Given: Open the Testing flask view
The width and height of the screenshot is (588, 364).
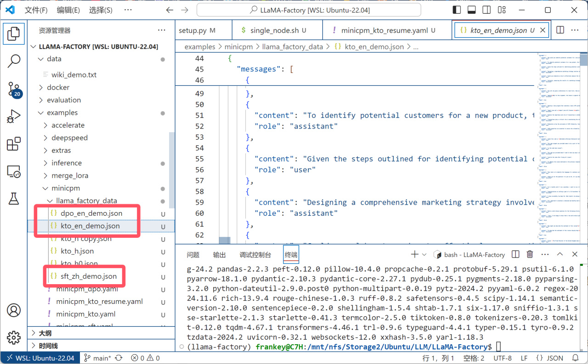Looking at the screenshot, I should tap(14, 199).
